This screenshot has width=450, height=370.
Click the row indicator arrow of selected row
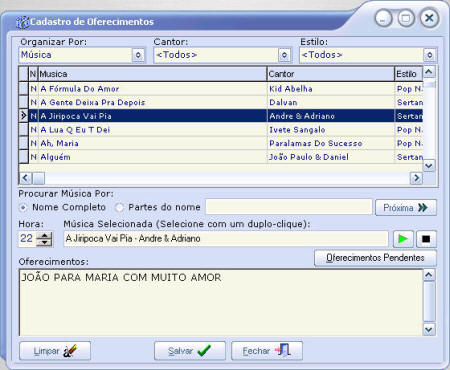pyautogui.click(x=24, y=116)
